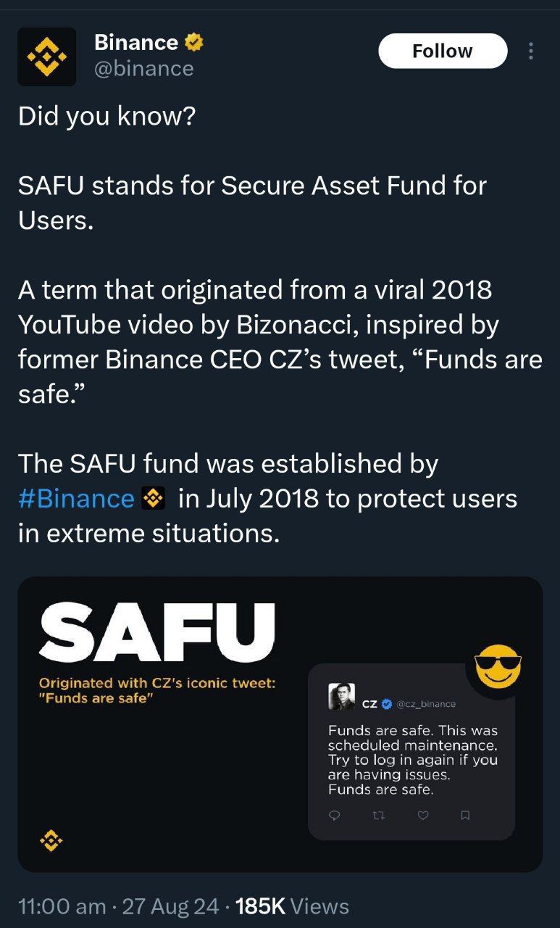Open the SAFU image by its large title
The width and height of the screenshot is (560, 928).
[x=158, y=629]
